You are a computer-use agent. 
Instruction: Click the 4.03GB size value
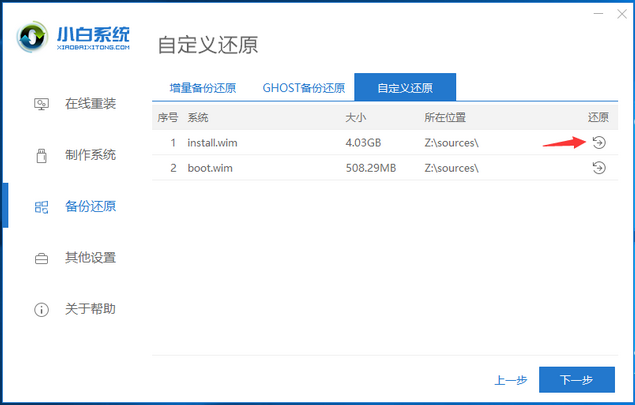click(363, 143)
